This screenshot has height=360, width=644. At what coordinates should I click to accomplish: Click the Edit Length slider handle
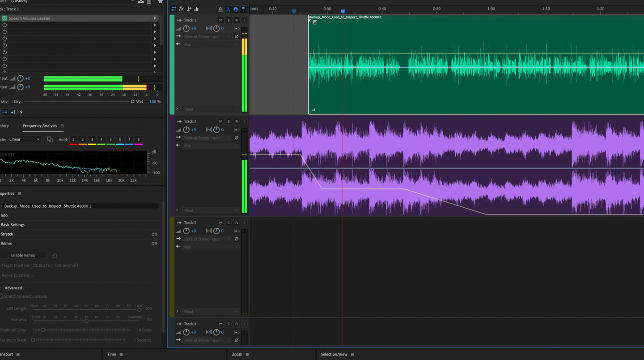(139, 309)
